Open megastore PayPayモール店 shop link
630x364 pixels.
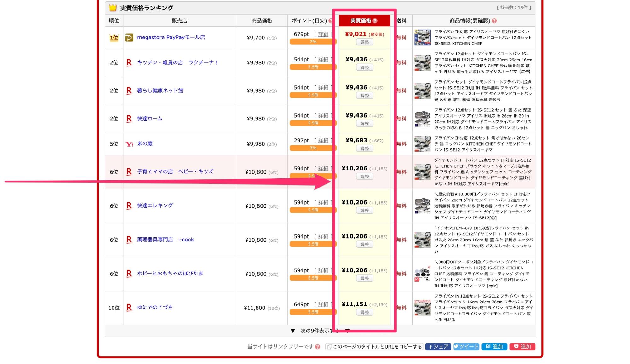[171, 37]
